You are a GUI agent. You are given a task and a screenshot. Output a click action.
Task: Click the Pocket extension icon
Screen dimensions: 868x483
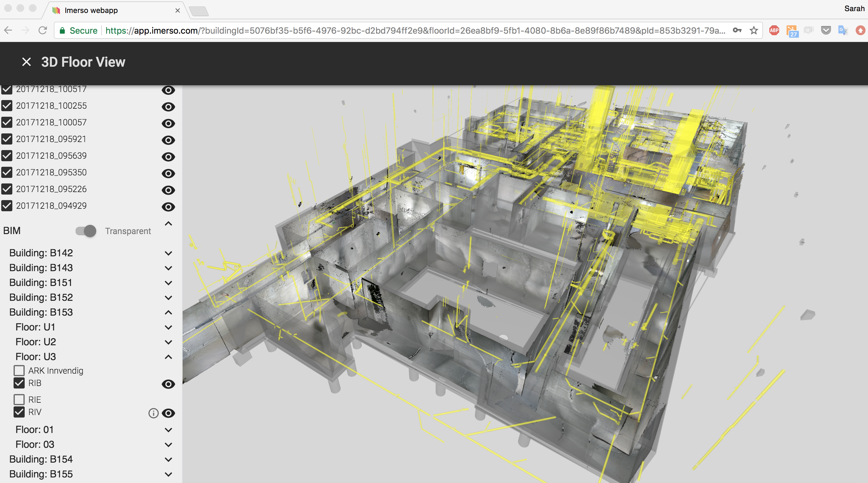825,31
